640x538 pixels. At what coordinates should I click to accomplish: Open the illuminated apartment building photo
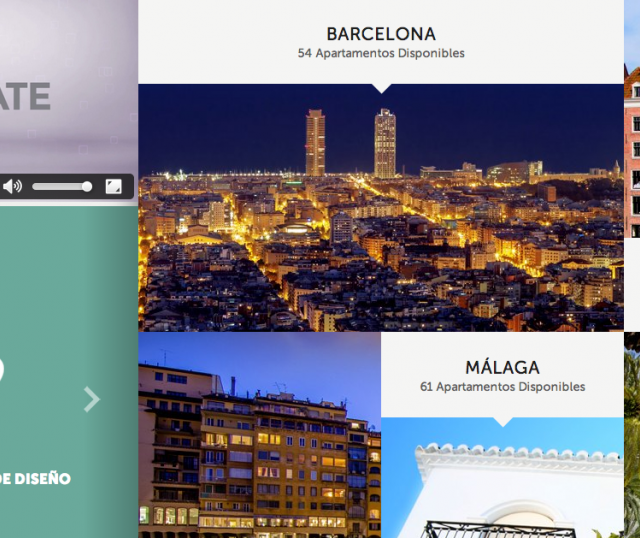tap(260, 435)
